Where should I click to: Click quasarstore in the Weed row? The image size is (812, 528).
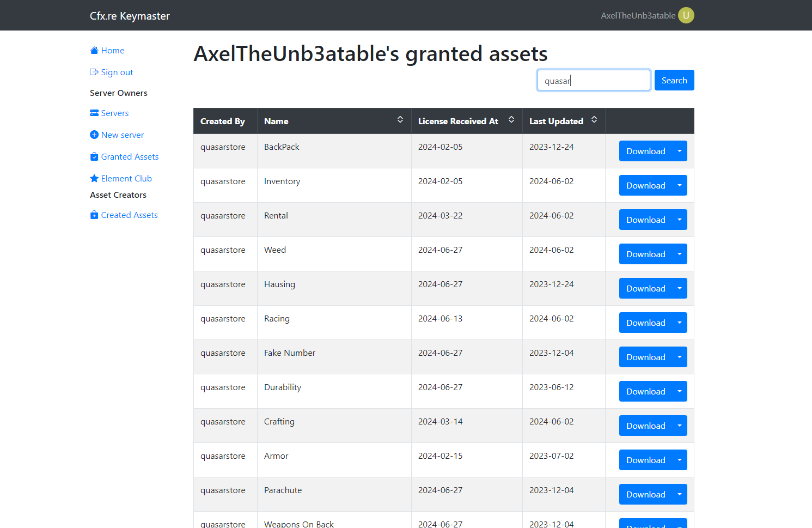click(x=223, y=250)
